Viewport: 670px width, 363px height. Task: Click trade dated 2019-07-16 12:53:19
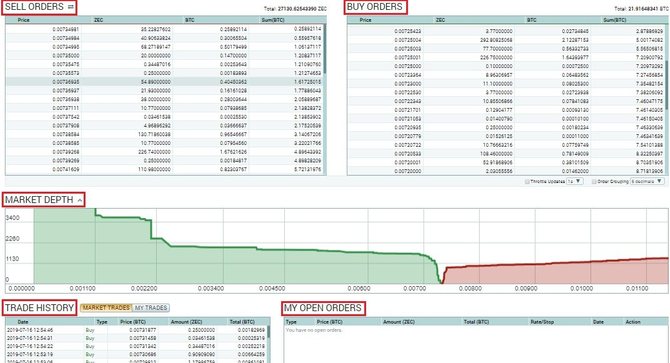coord(137,354)
